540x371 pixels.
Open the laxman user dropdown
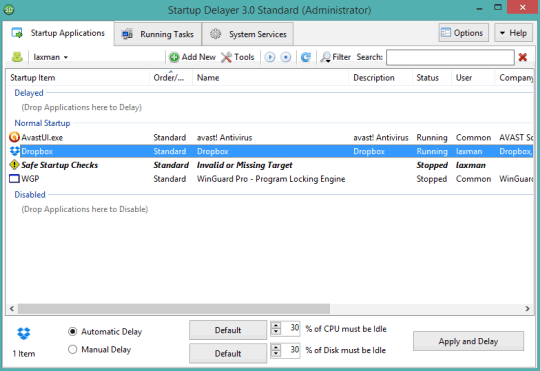(x=50, y=57)
